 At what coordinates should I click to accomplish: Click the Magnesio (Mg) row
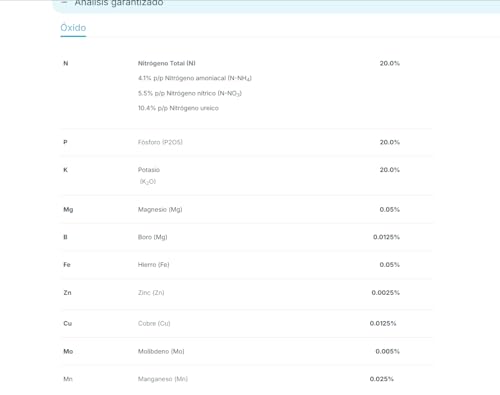[247, 210]
